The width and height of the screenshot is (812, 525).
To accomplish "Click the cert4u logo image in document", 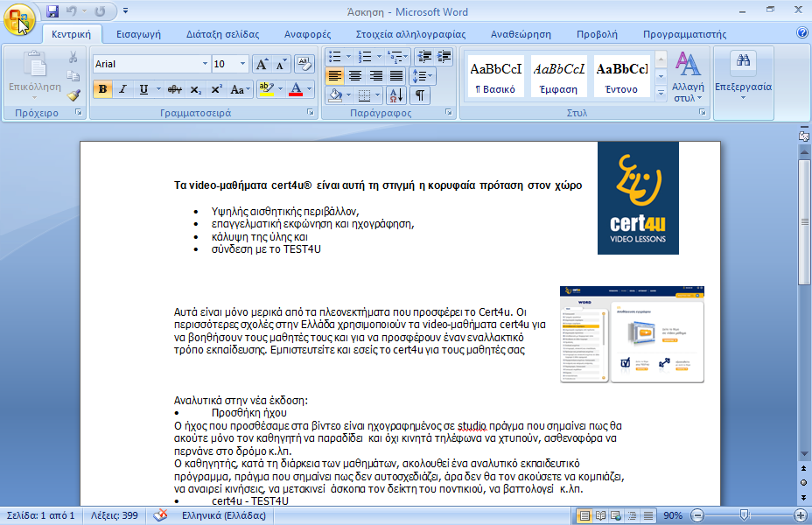I will [x=638, y=198].
